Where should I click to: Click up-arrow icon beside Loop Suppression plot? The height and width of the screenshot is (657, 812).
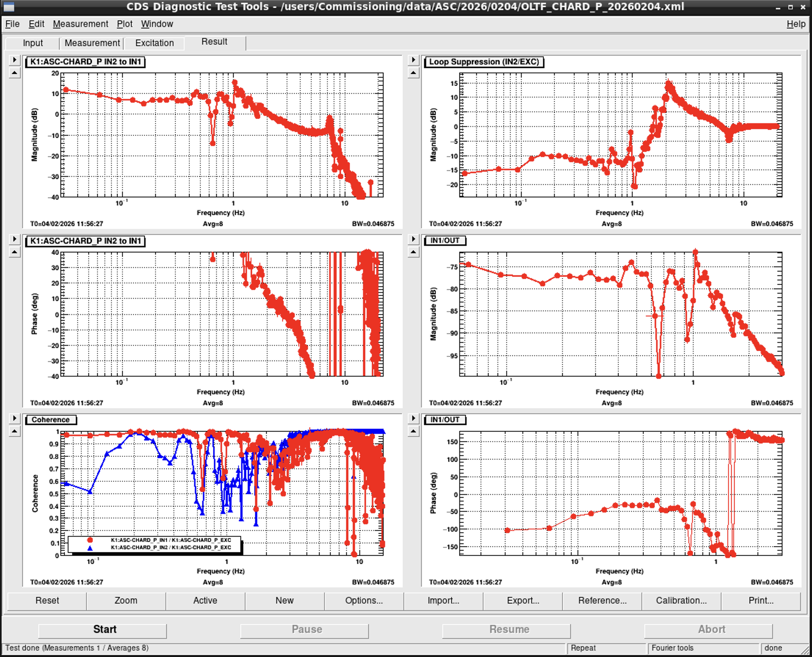pos(413,73)
